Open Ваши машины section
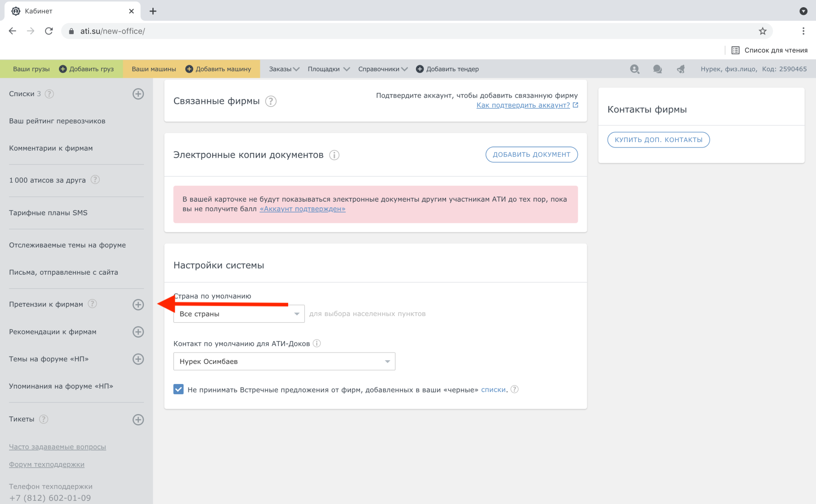Viewport: 816px width, 504px height. tap(154, 69)
